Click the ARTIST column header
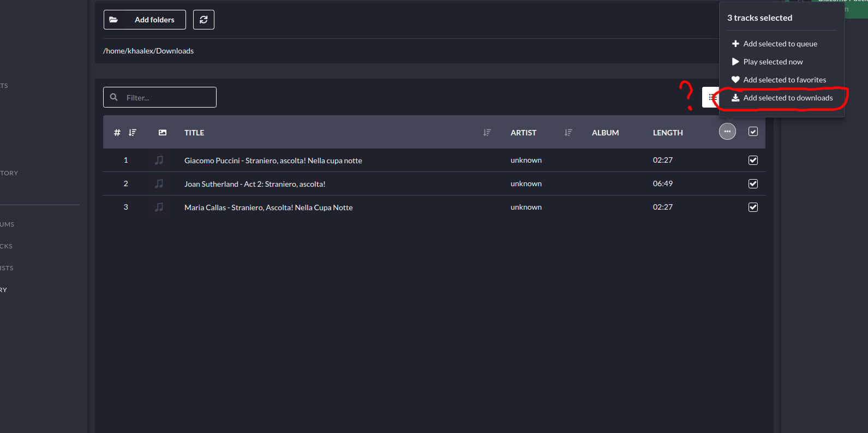Screen dimensions: 868x433 [x=523, y=133]
